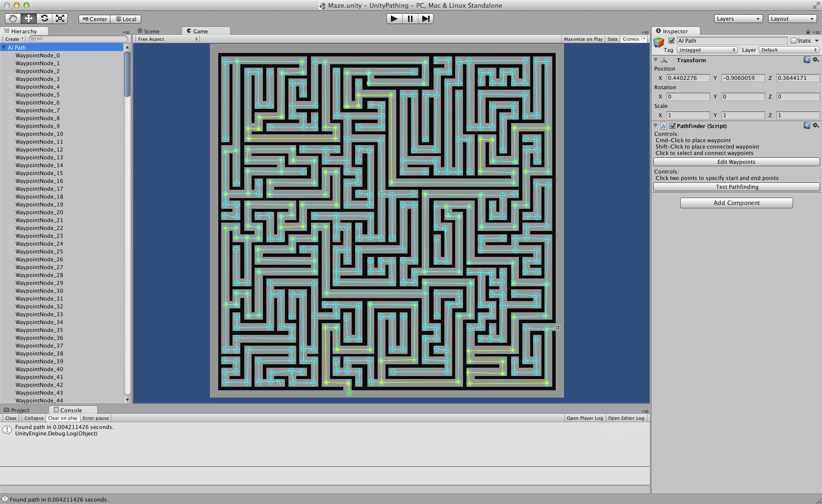Open the Pathfinder help icon

pyautogui.click(x=807, y=126)
